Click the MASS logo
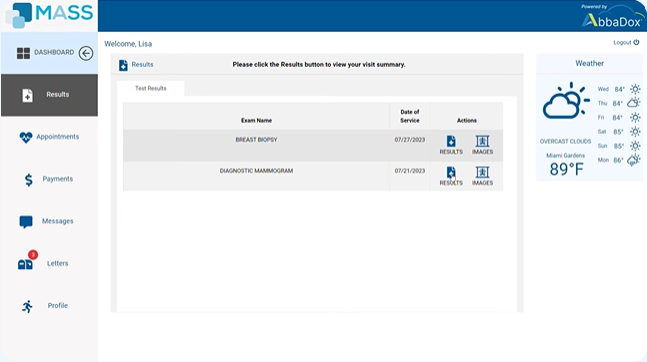The image size is (647, 362). (49, 15)
